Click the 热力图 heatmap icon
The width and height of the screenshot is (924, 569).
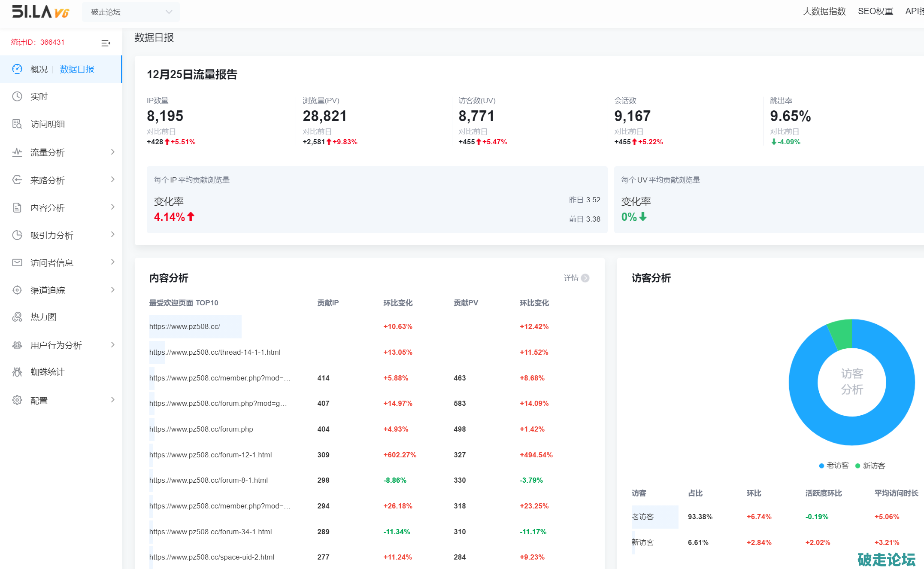(17, 317)
